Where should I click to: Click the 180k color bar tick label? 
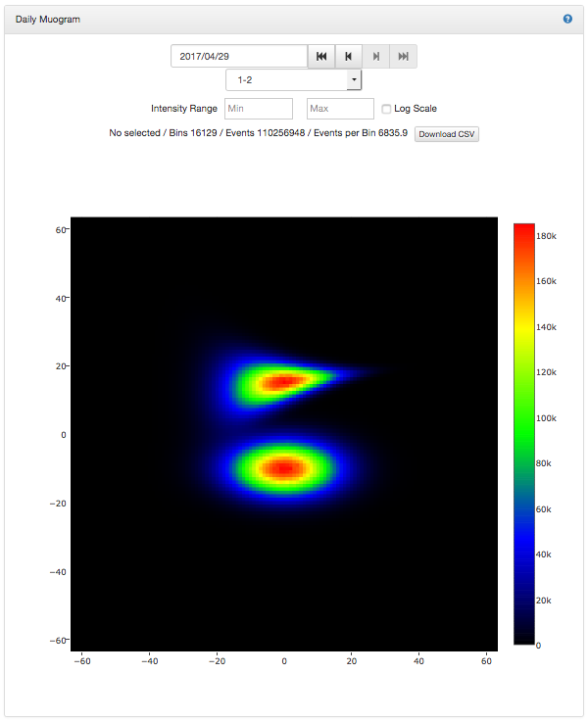(x=548, y=237)
